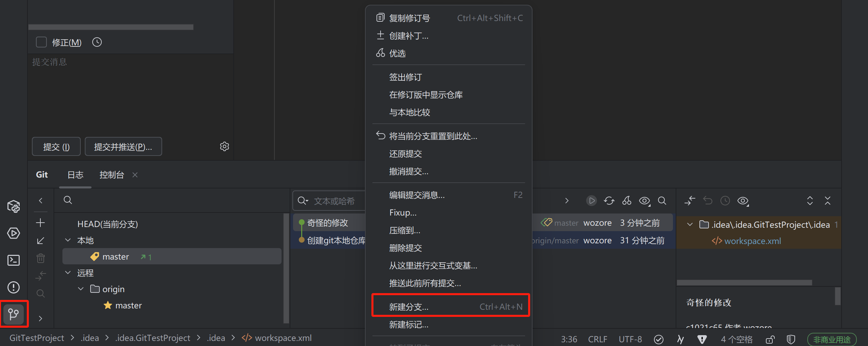Collapse the .idea folder in changes tree

[690, 224]
